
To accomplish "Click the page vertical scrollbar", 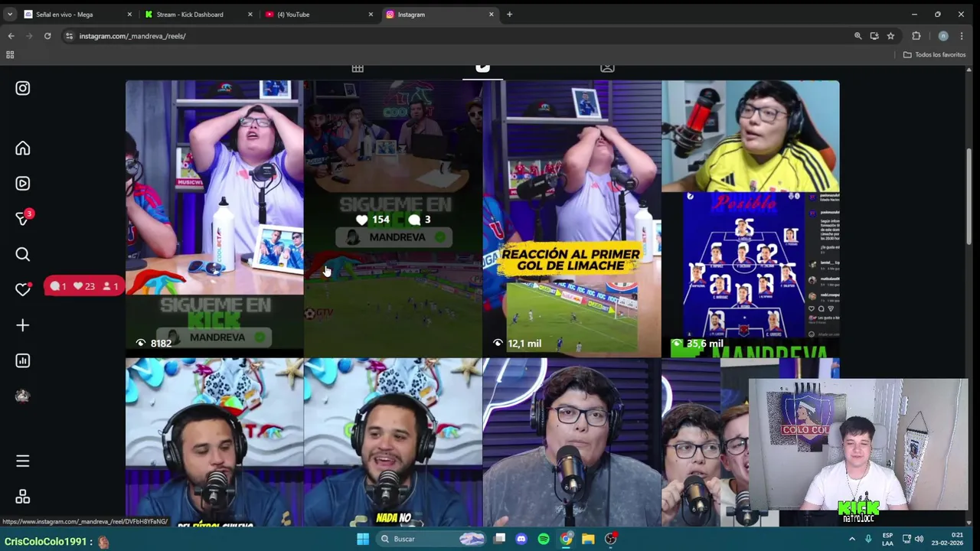I will (x=969, y=197).
